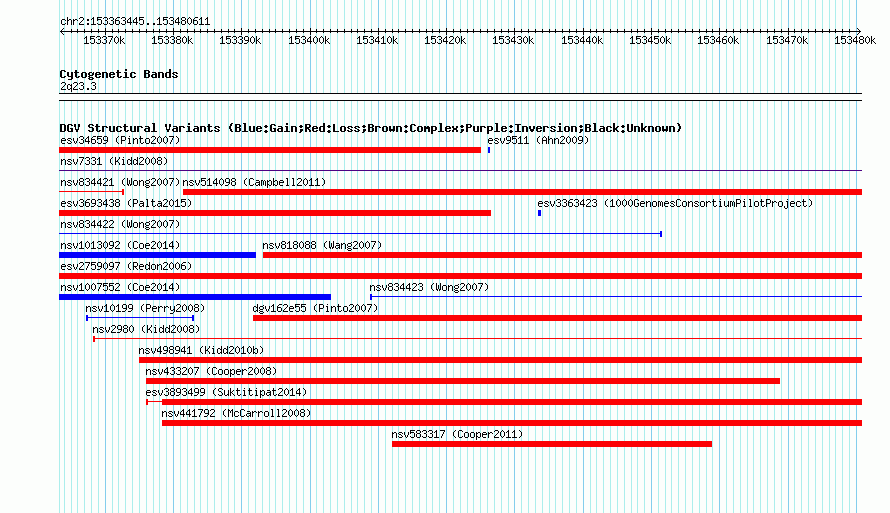Image resolution: width=890 pixels, height=513 pixels.
Task: Click the nsv2980 (Kidd2008) thin red line
Action: [x=477, y=339]
